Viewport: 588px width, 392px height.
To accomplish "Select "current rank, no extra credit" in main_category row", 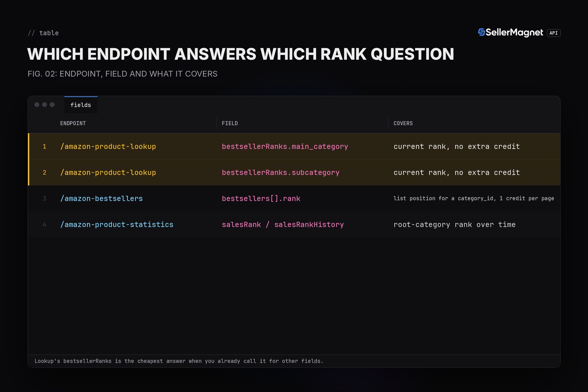I will 457,147.
